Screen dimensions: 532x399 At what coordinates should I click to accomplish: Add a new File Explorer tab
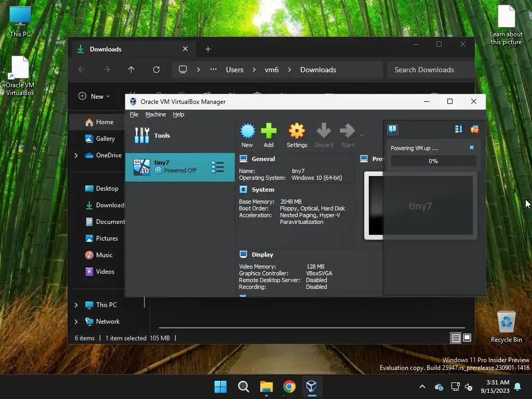click(208, 49)
